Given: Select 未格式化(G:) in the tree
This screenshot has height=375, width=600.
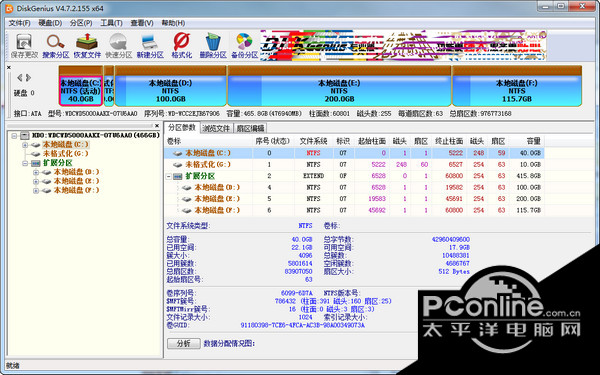Looking at the screenshot, I should coord(65,153).
